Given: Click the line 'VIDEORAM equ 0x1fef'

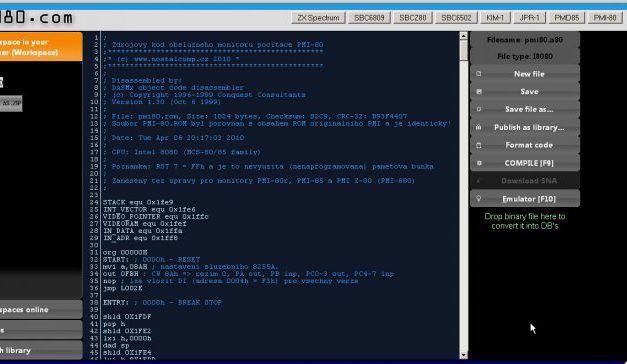Looking at the screenshot, I should (x=144, y=224).
